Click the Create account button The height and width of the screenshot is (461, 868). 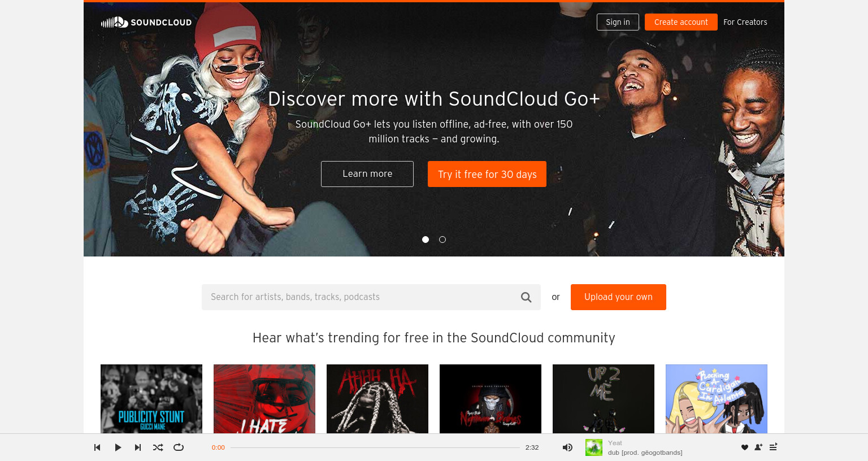[x=681, y=22]
